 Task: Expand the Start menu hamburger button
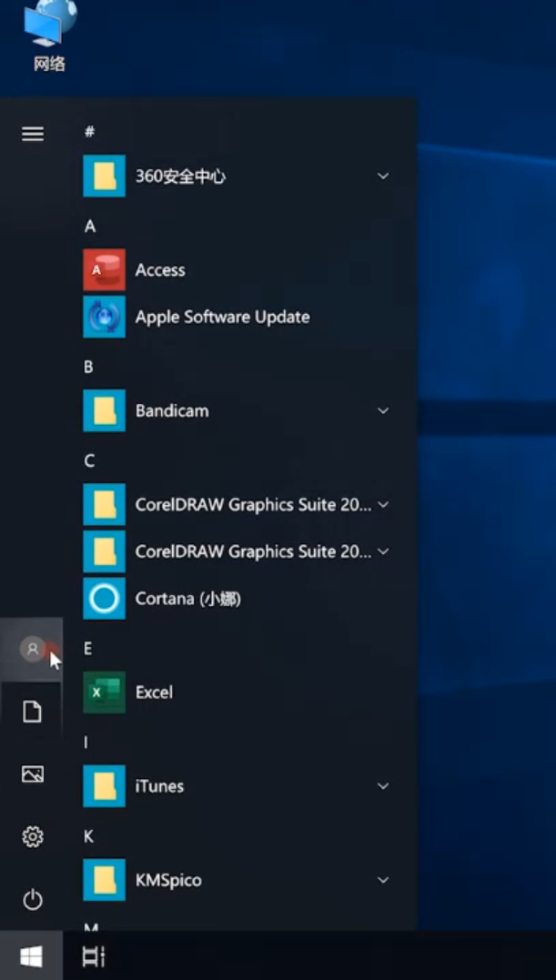(33, 133)
